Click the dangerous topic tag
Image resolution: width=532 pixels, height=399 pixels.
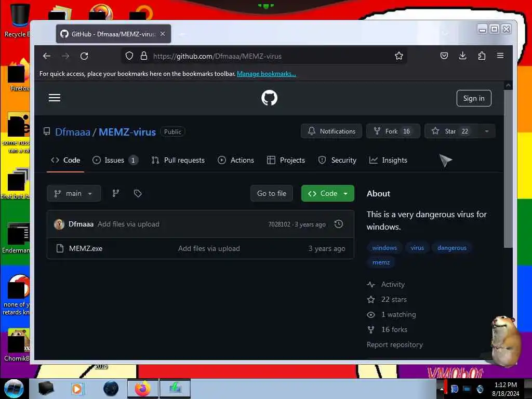[451, 248]
